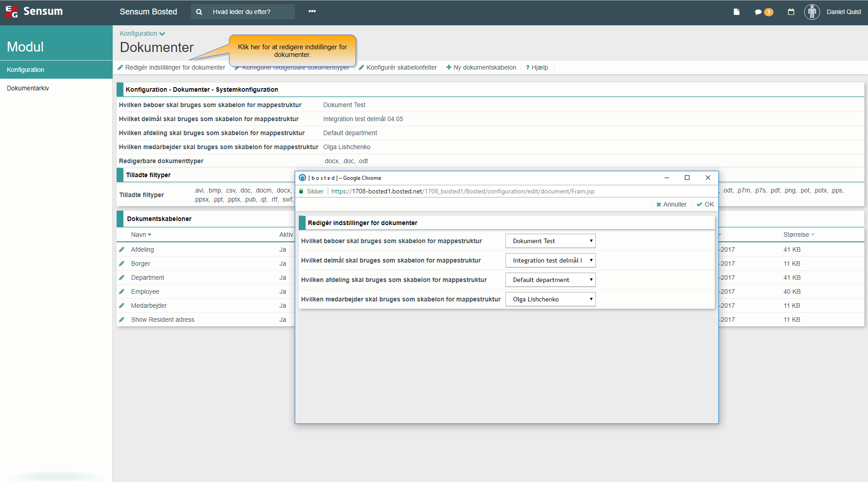Edit the Medarbejder template pencil icon
Viewport: 868px width, 484px height.
point(122,305)
